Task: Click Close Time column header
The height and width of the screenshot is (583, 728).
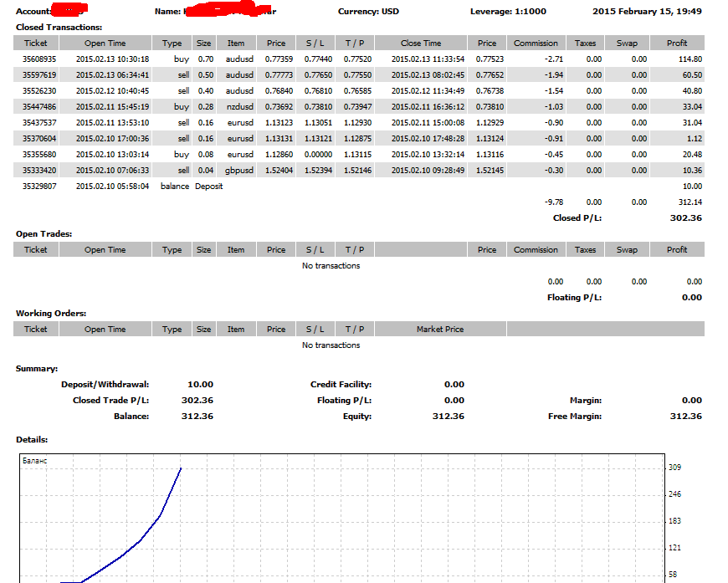Action: [x=421, y=43]
